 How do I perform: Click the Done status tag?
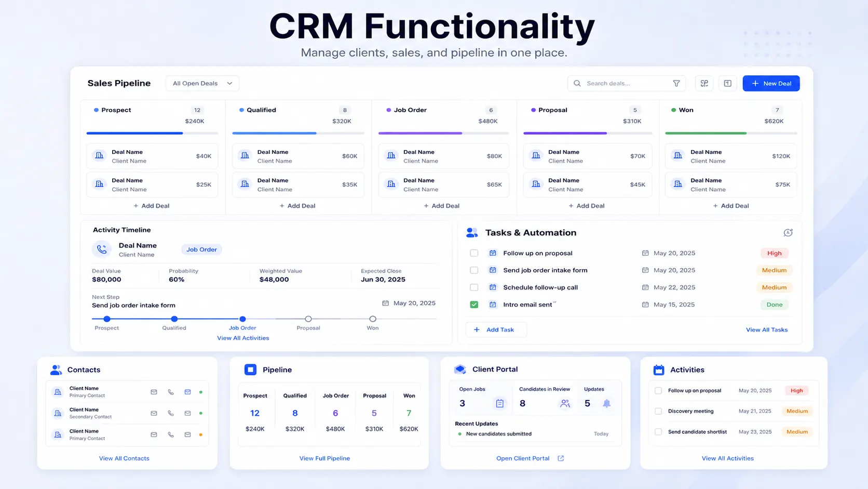775,305
